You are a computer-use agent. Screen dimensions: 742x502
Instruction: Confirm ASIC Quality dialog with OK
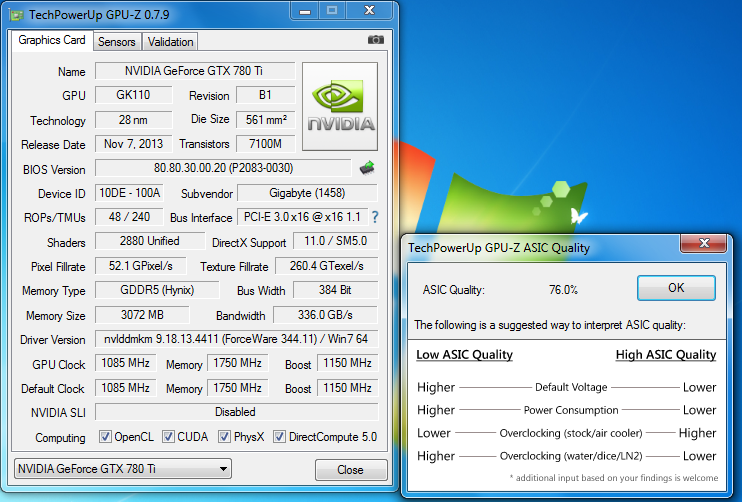pyautogui.click(x=676, y=288)
